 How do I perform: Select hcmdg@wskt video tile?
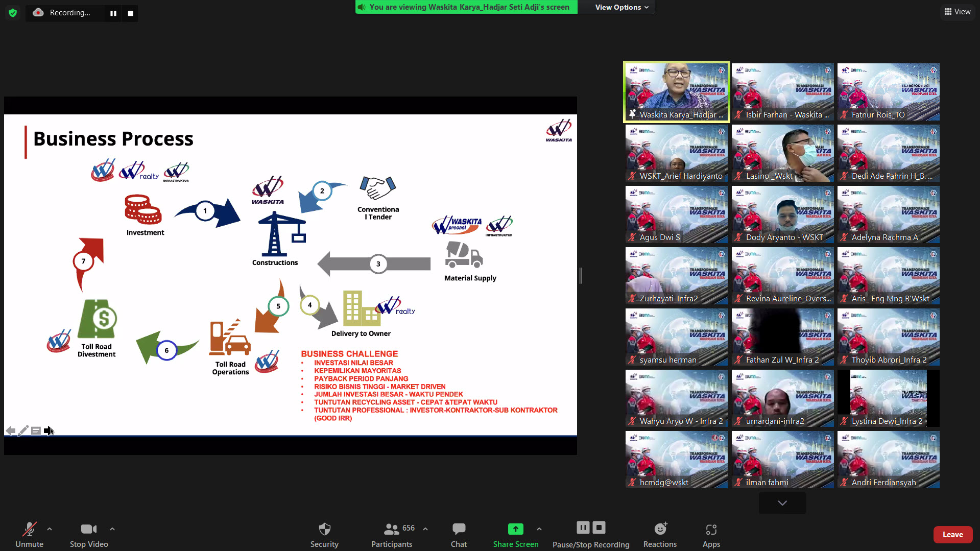click(677, 460)
